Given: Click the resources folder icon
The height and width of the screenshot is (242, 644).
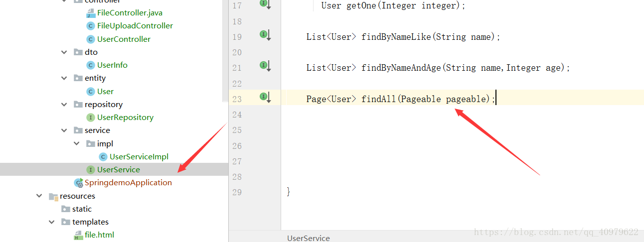Looking at the screenshot, I should click(x=53, y=196).
